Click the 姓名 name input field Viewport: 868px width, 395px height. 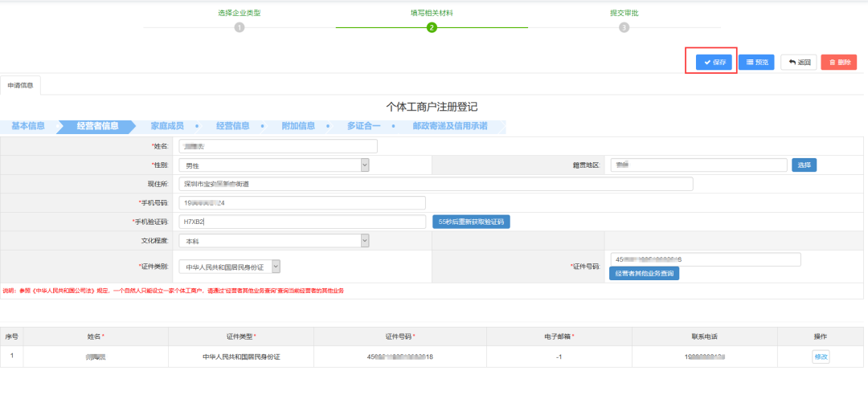pyautogui.click(x=278, y=146)
